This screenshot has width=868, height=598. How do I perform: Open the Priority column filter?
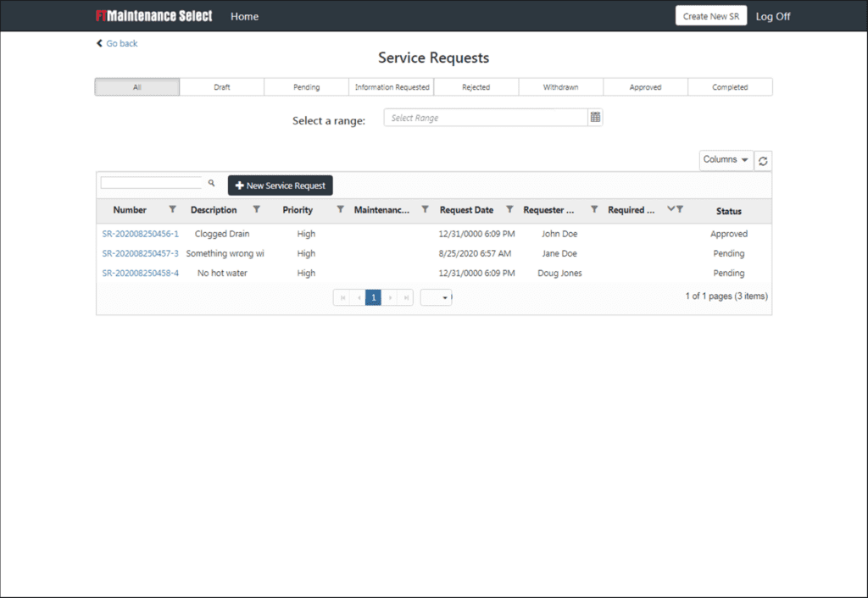pyautogui.click(x=341, y=209)
